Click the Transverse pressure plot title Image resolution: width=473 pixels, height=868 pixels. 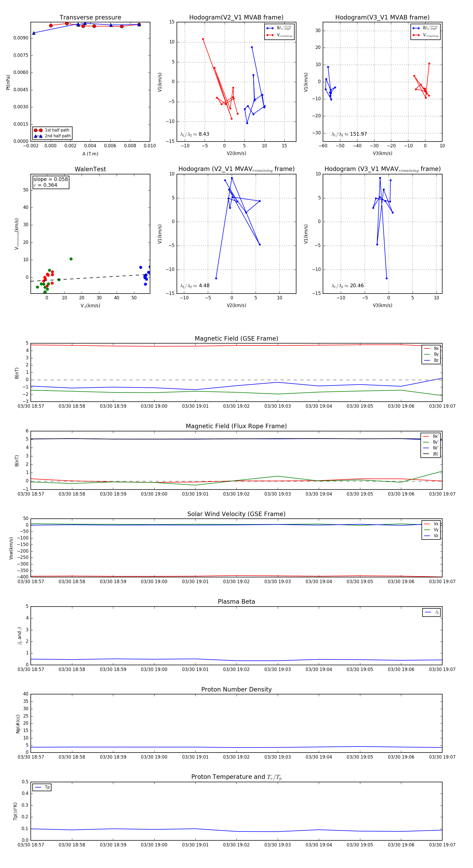90,18
